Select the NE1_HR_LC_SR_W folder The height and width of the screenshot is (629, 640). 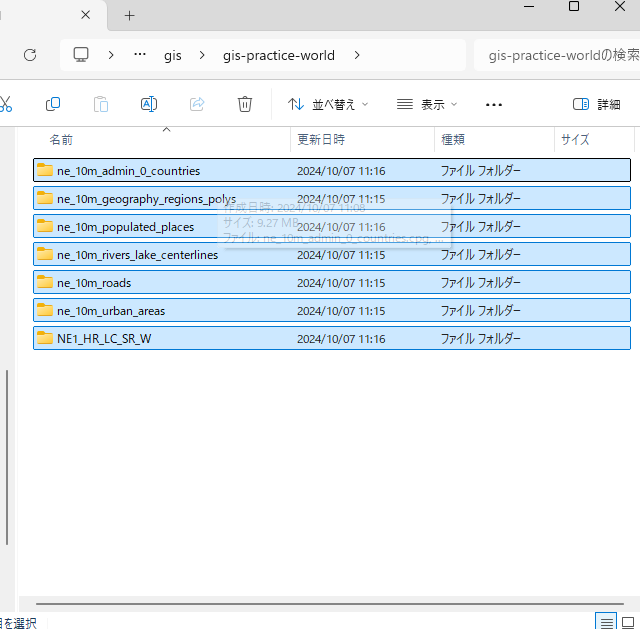coord(332,338)
